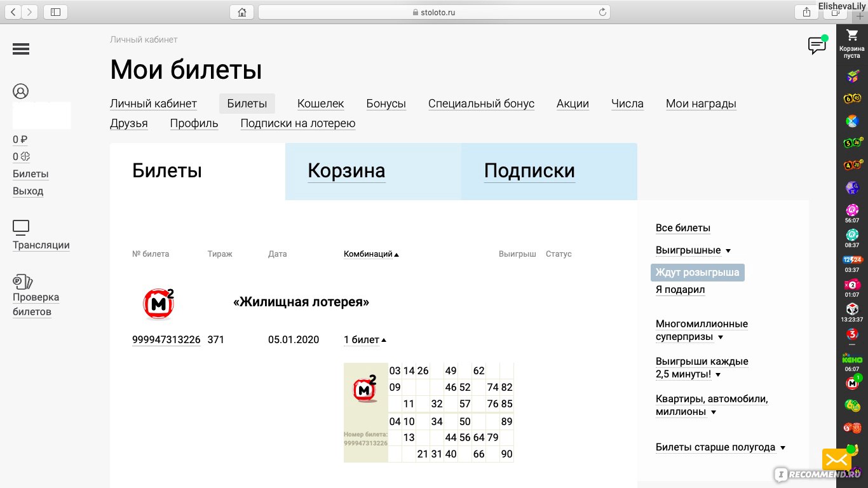Image resolution: width=868 pixels, height=488 pixels.
Task: Open Специальный бонус menu item
Action: (481, 104)
